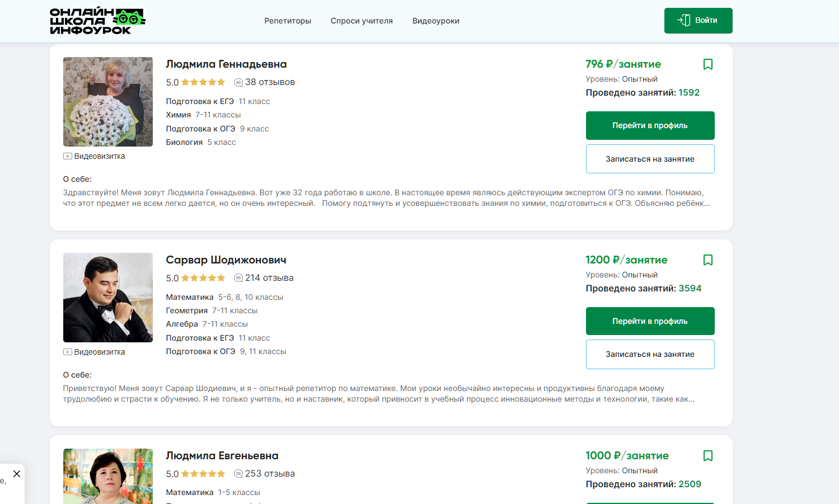The width and height of the screenshot is (839, 504).
Task: Open Людмила Геннадьевна's profile via Перейти в профиль
Action: pyautogui.click(x=650, y=126)
